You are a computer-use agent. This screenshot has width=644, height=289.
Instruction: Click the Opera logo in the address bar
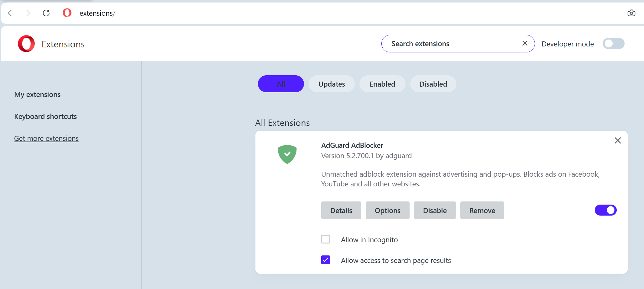tap(67, 13)
